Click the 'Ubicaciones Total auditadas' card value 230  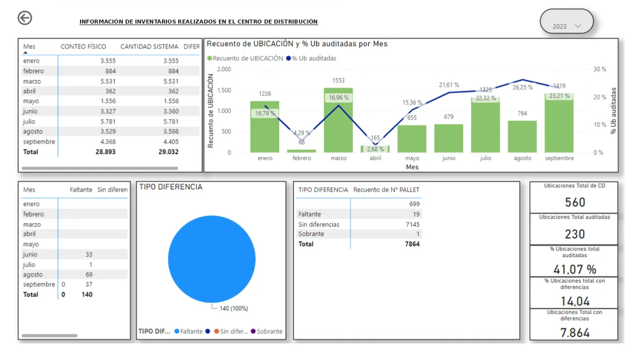[x=575, y=234]
